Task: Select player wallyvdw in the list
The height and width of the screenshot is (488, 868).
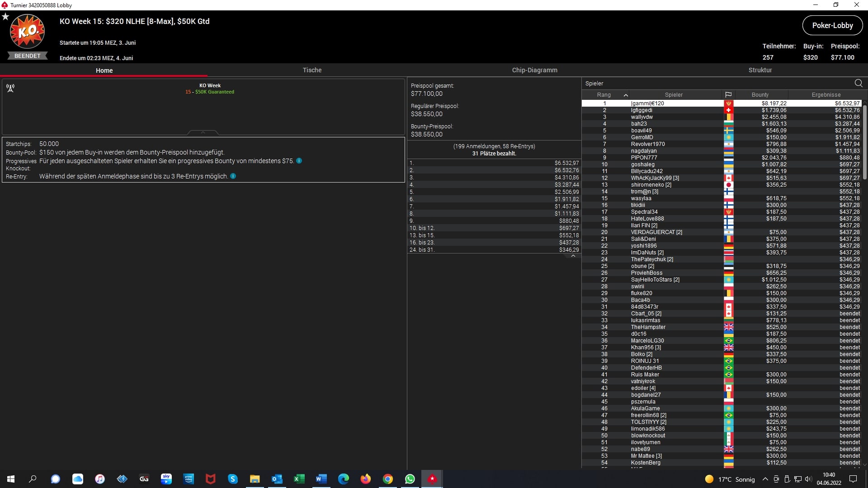Action: [x=642, y=117]
